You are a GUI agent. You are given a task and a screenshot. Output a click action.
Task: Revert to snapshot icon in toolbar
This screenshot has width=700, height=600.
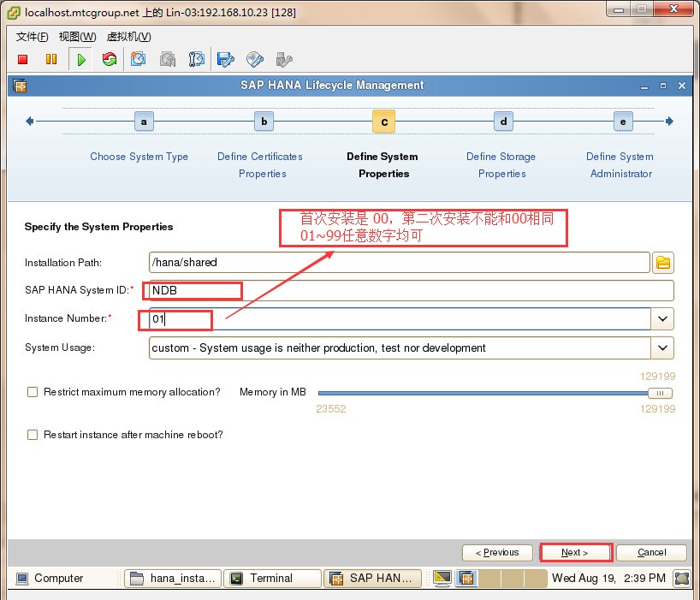(x=168, y=59)
